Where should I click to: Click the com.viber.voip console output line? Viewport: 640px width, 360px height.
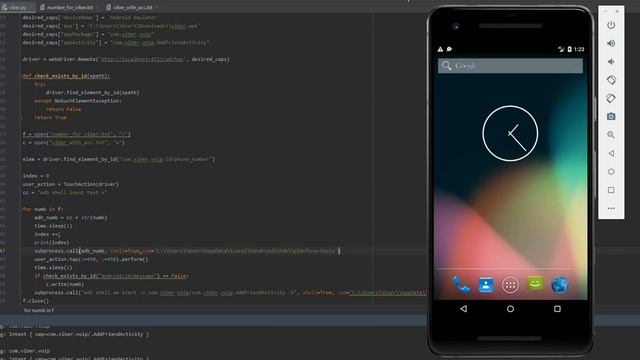coord(29,351)
